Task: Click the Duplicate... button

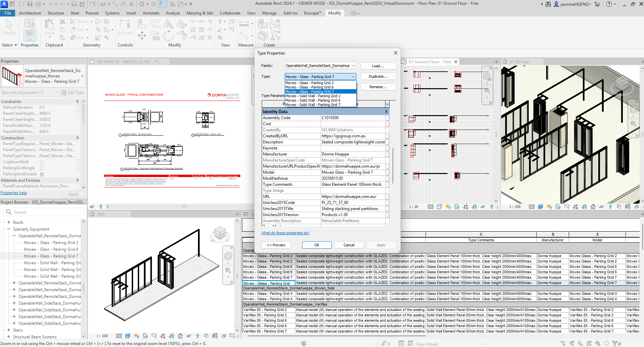Action: click(378, 76)
